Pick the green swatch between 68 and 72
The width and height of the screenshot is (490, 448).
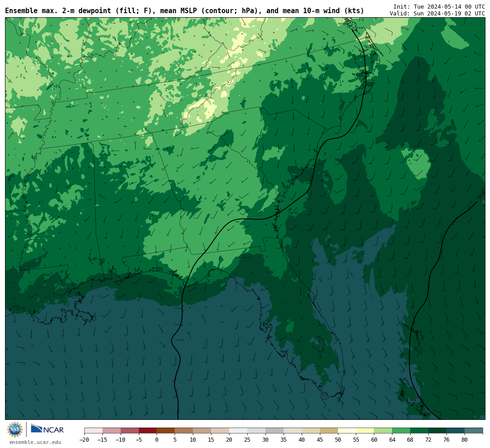click(420, 431)
